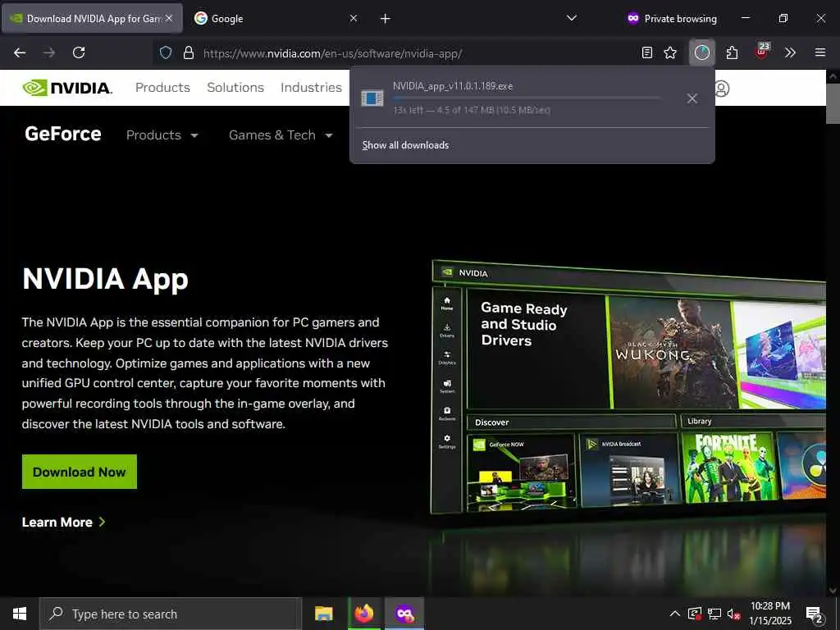Switch to the Google tab

coord(276,18)
